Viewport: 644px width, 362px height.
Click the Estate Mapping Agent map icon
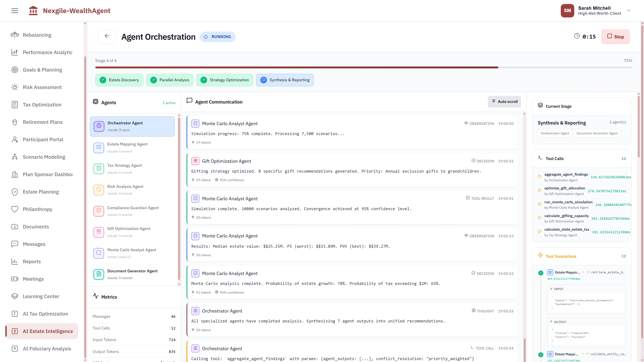(x=99, y=148)
